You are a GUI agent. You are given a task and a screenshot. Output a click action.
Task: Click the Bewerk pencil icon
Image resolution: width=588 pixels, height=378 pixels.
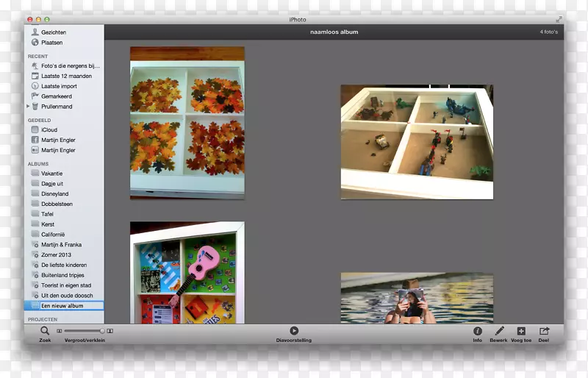(498, 332)
